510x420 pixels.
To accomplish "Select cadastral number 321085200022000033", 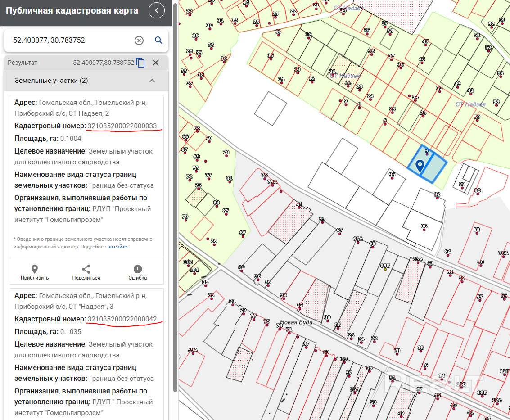I will 122,126.
